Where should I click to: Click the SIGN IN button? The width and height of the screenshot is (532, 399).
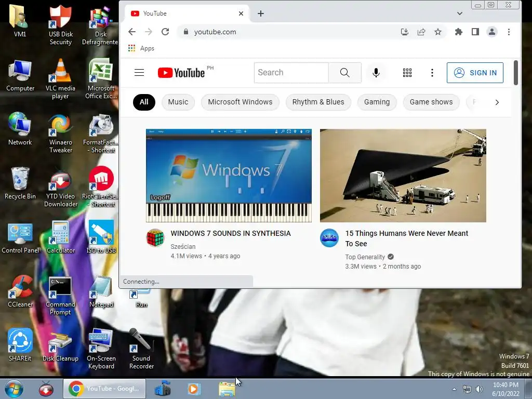click(475, 73)
